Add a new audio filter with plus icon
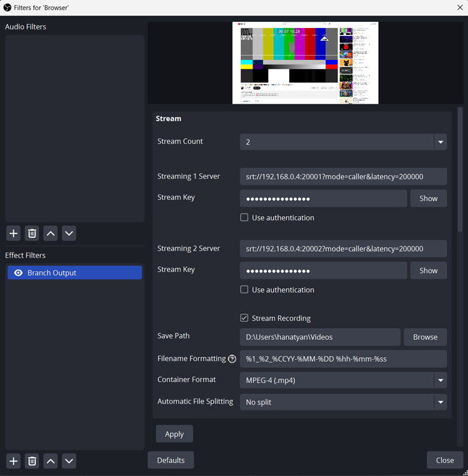The height and width of the screenshot is (476, 468). (13, 234)
